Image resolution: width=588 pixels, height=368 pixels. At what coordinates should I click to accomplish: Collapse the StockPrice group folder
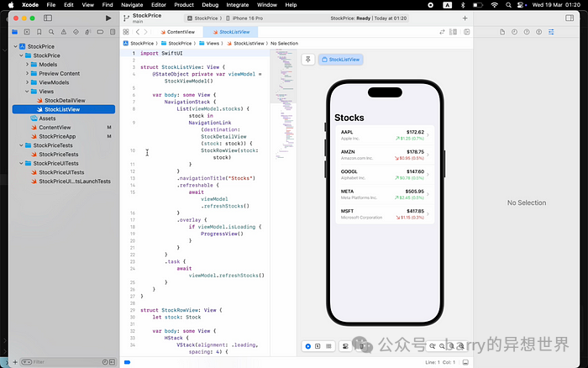tap(21, 55)
